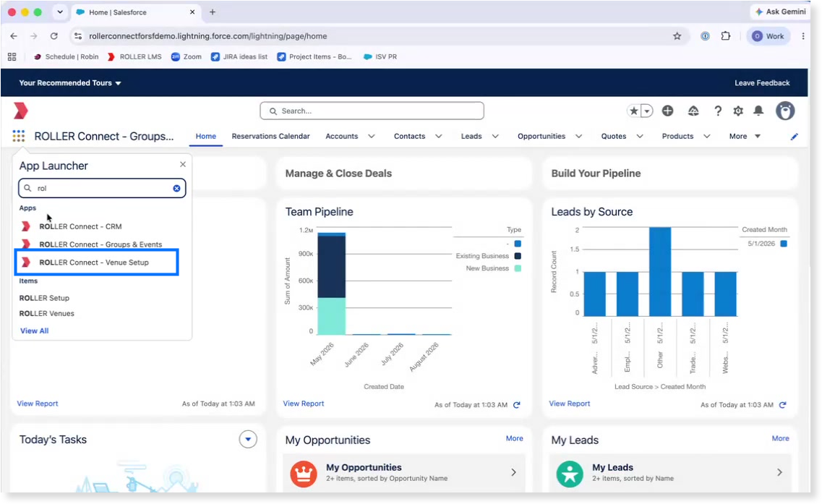Open Global Actions plus icon
The width and height of the screenshot is (822, 504).
click(667, 111)
